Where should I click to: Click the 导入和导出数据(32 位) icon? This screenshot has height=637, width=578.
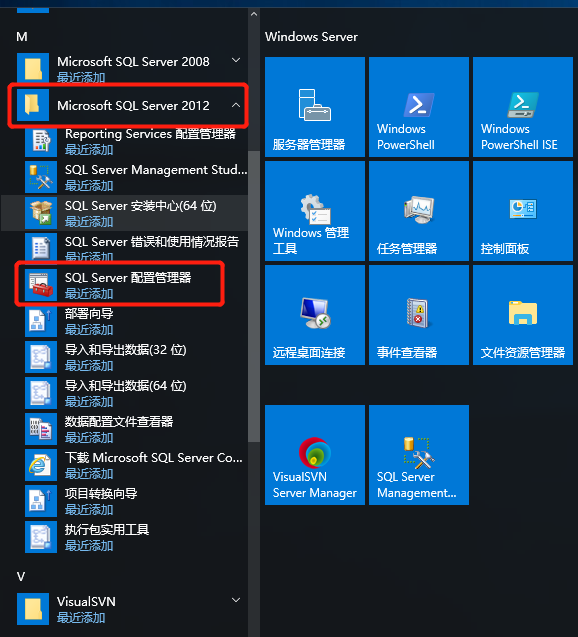pyautogui.click(x=41, y=357)
